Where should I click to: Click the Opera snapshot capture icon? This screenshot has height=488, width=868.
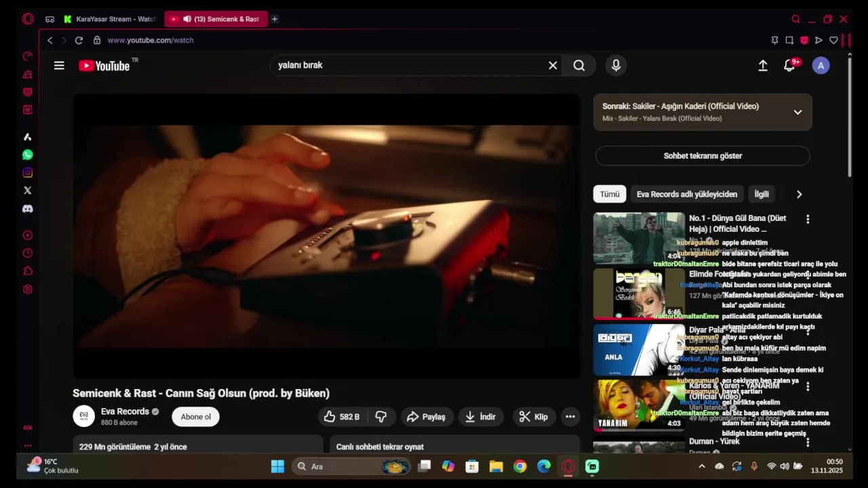pos(789,40)
